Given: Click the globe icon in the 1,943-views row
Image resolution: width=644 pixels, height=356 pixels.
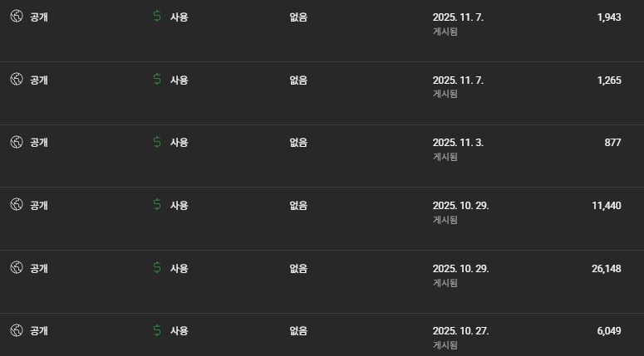Looking at the screenshot, I should click(16, 17).
